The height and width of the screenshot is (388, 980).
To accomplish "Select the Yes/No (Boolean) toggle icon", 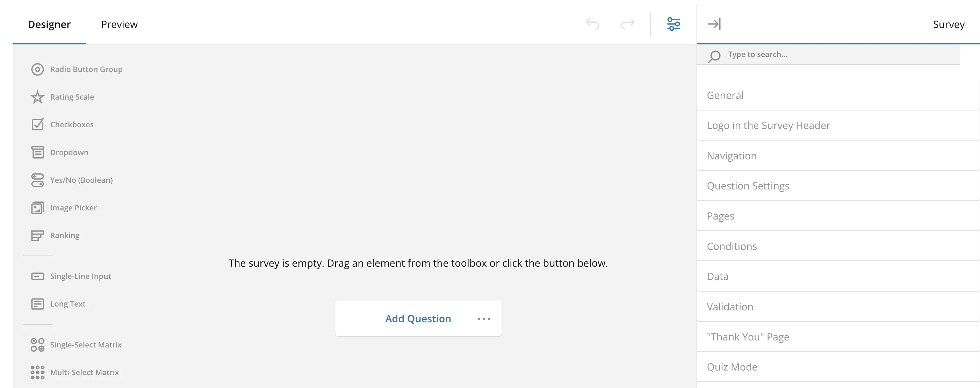I will point(37,180).
